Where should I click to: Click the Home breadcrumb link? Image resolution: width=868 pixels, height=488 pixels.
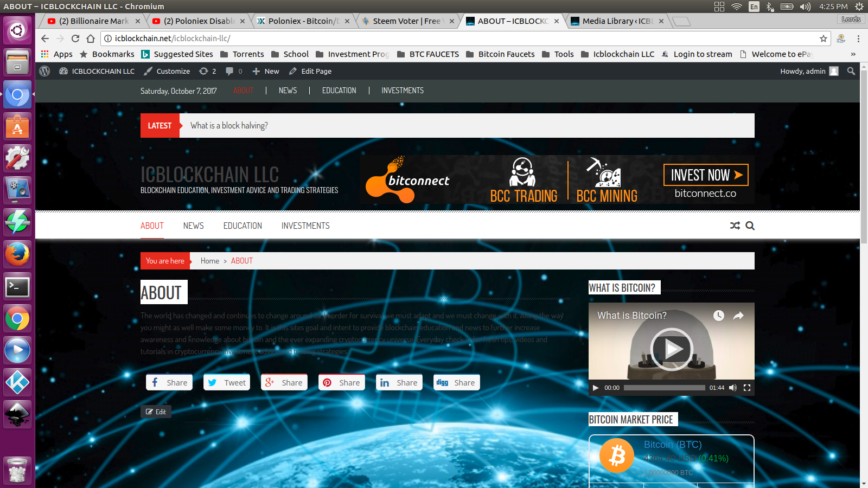(x=210, y=261)
